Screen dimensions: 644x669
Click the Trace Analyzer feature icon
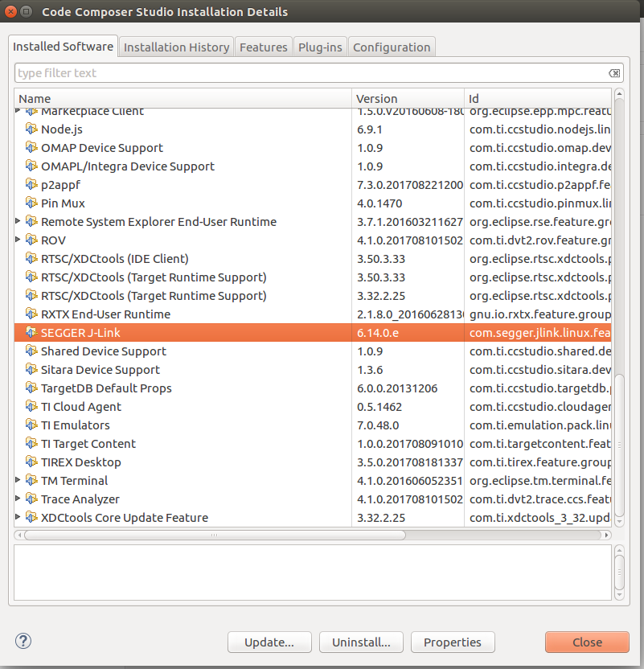tap(31, 498)
